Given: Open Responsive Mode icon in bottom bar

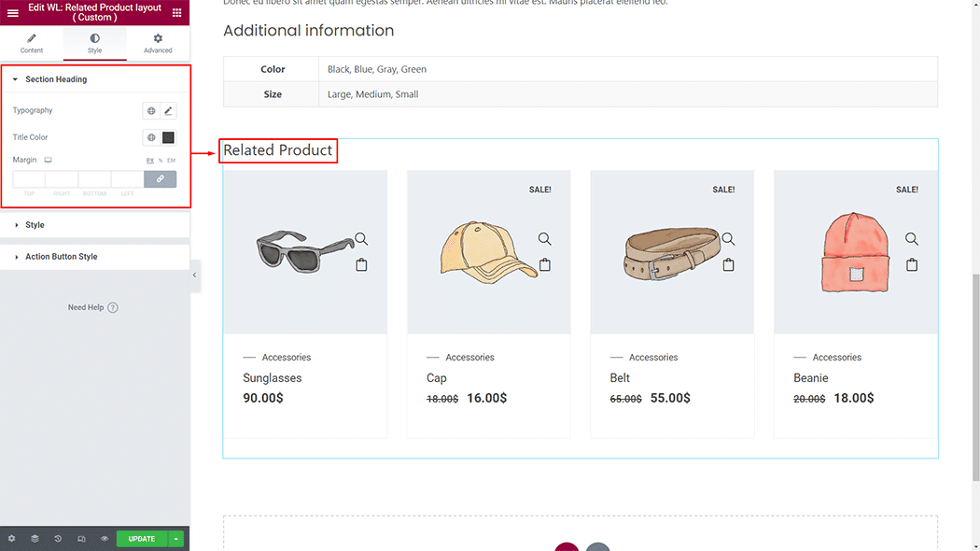Looking at the screenshot, I should coord(81,539).
